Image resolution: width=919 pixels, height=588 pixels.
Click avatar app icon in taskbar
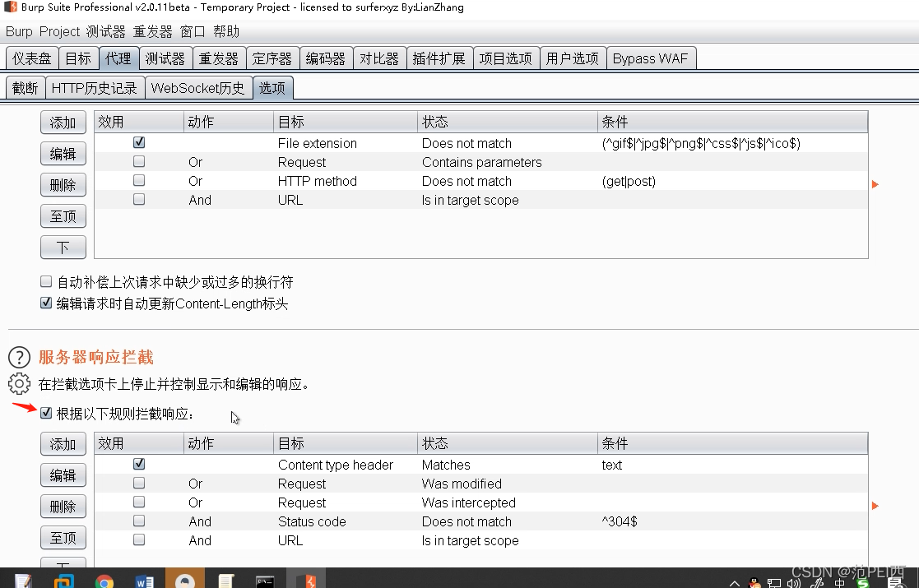pyautogui.click(x=185, y=580)
